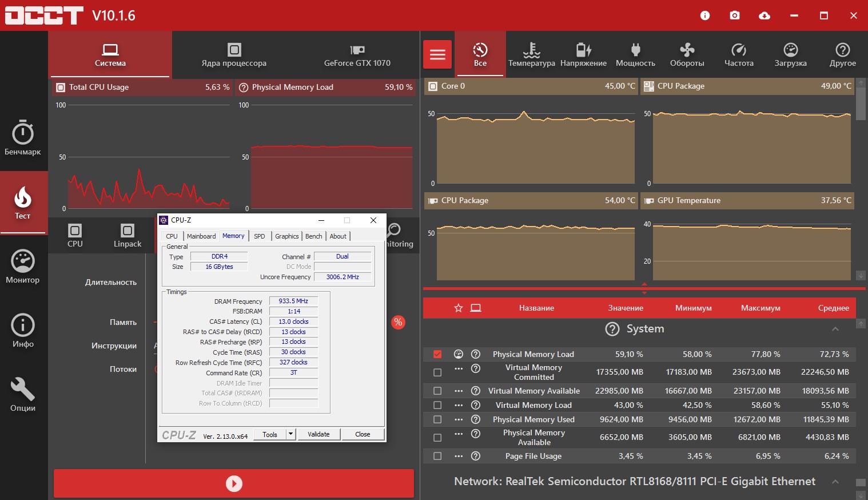Filter sensors by Частота
Screen dimensions: 868x500
pyautogui.click(x=739, y=54)
